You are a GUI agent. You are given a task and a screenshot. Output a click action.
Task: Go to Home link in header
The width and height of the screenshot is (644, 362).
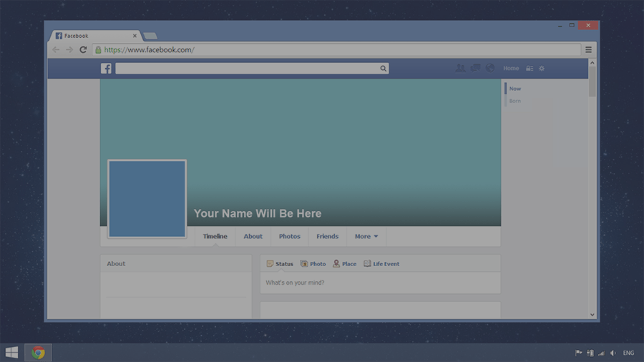point(511,68)
